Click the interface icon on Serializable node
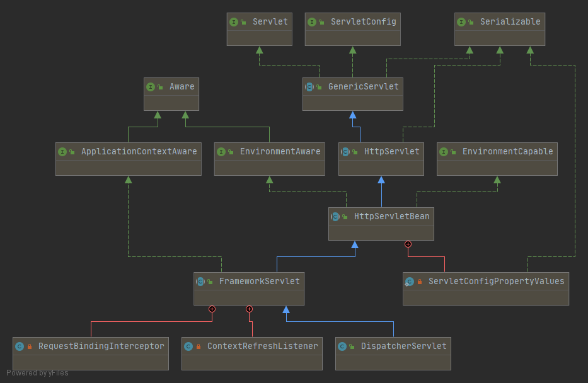 pyautogui.click(x=461, y=22)
